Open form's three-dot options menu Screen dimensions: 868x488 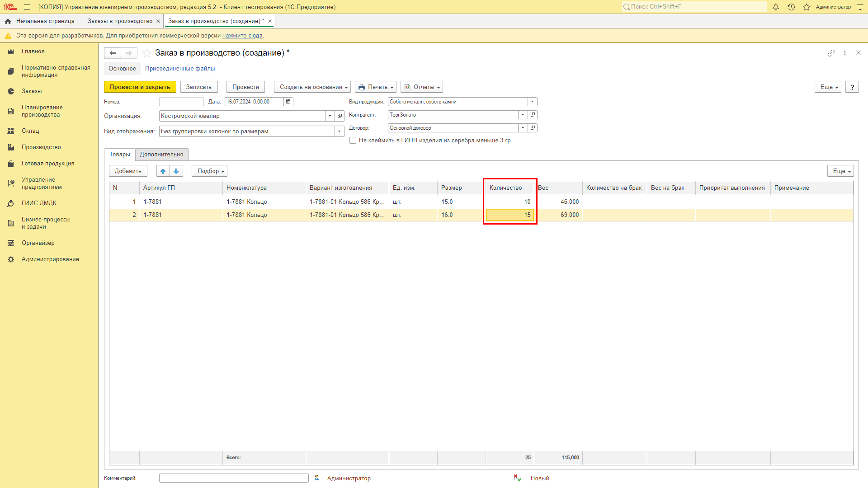845,53
